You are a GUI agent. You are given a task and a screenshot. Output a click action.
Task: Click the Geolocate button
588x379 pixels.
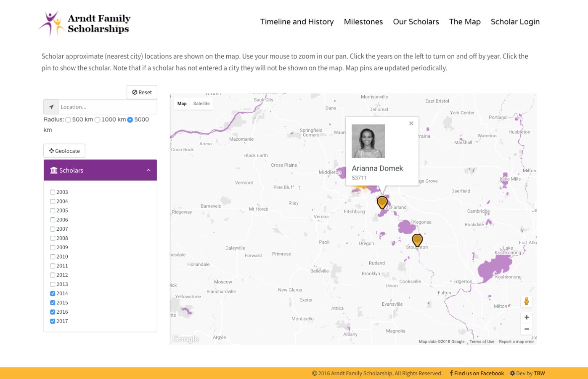64,151
